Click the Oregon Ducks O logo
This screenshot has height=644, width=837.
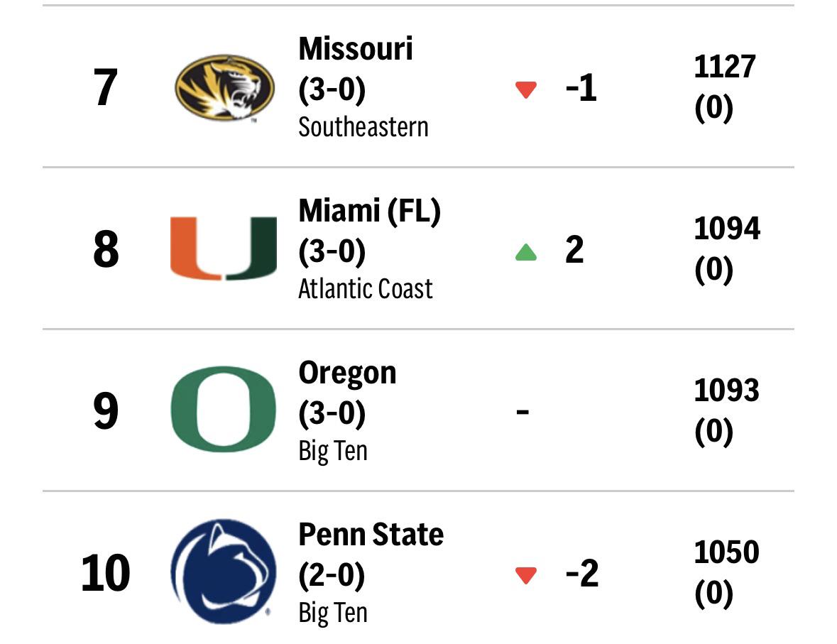[224, 410]
